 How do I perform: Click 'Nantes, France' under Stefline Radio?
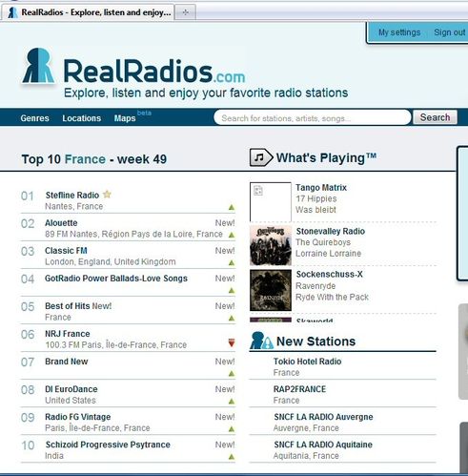[x=74, y=206]
